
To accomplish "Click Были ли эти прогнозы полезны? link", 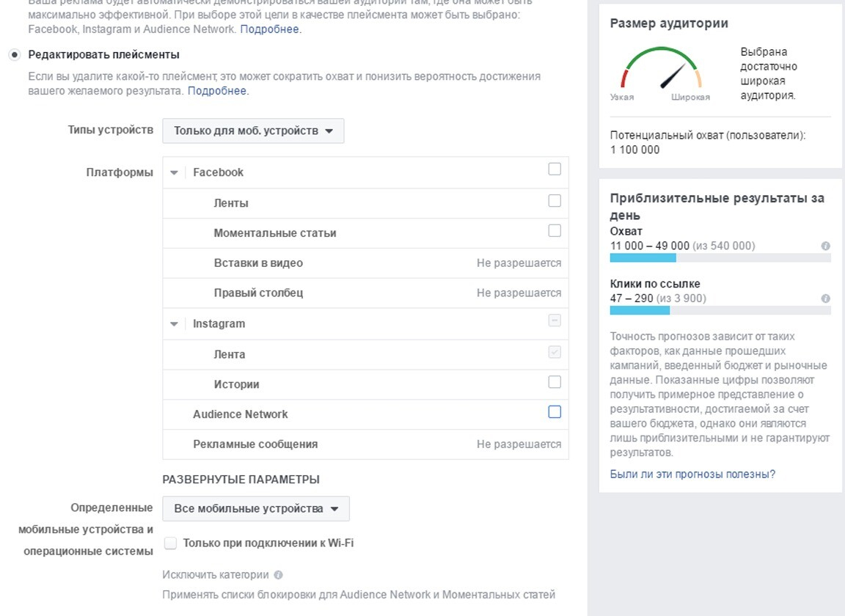I will (692, 474).
